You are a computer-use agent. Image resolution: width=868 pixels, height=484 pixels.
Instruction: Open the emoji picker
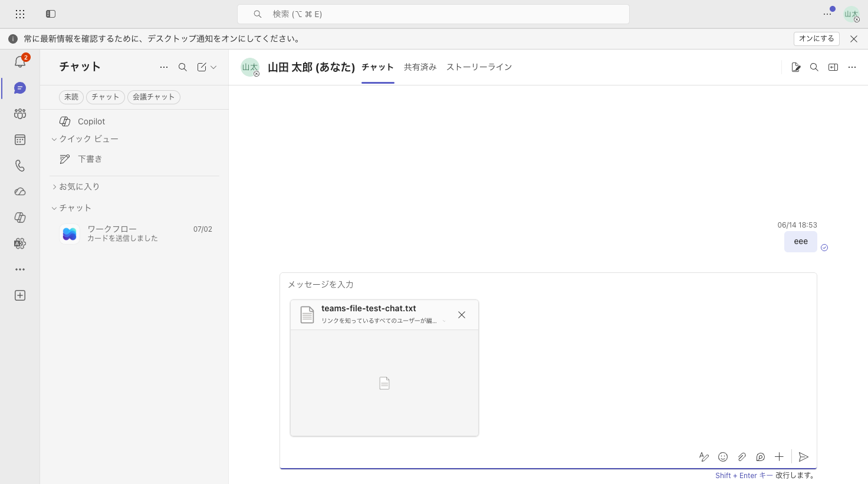723,457
